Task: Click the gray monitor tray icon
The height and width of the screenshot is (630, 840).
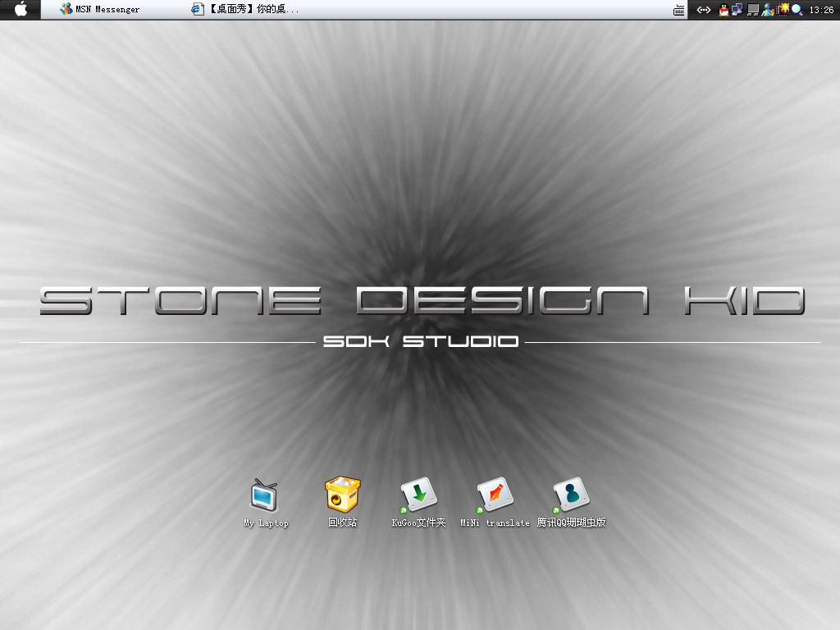Action: coord(753,10)
